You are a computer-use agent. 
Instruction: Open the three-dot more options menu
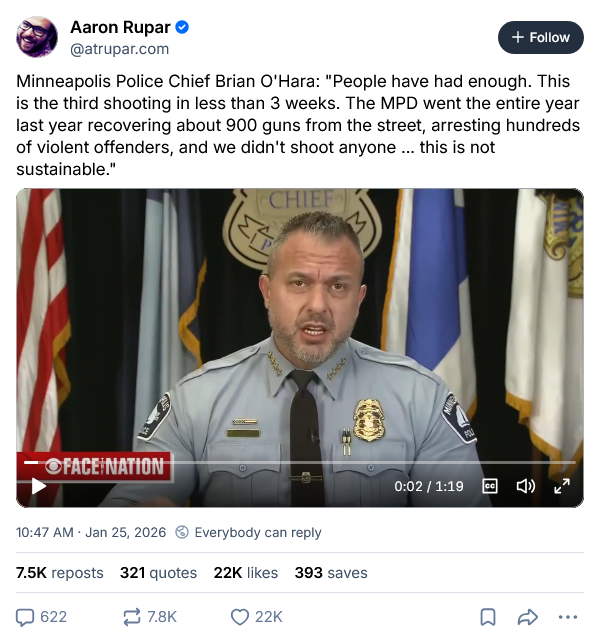(568, 617)
